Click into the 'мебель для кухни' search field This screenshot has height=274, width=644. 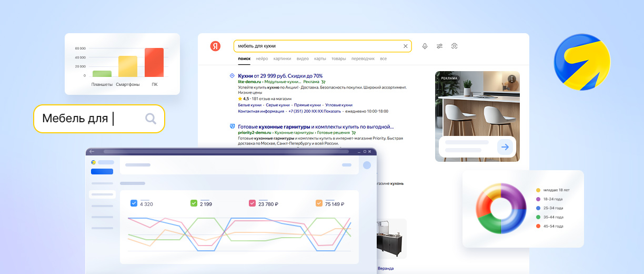[316, 46]
